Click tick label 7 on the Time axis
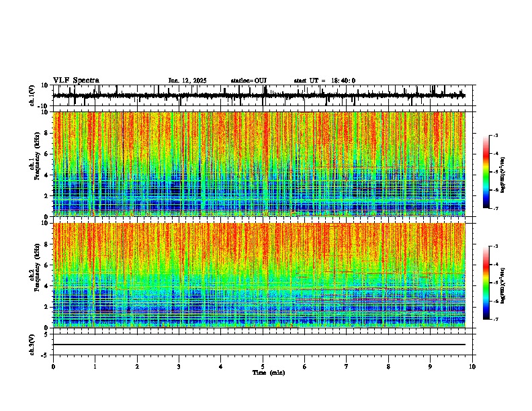This screenshot has width=532, height=411. point(347,367)
